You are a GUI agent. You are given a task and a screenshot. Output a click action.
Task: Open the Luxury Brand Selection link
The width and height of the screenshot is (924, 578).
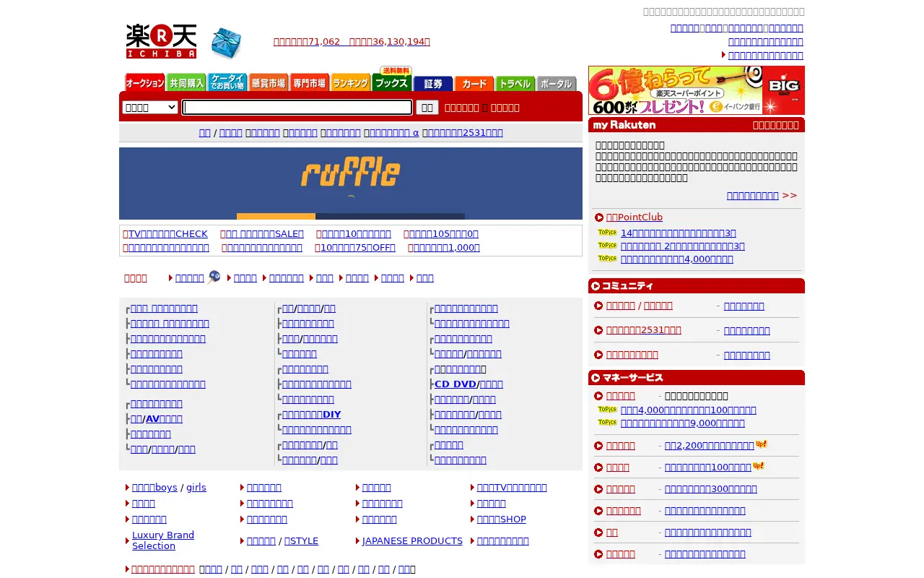coord(163,540)
